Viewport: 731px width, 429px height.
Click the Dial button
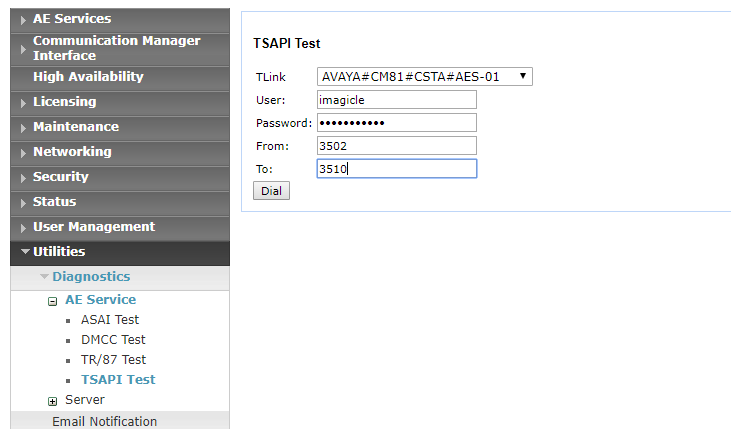(271, 190)
